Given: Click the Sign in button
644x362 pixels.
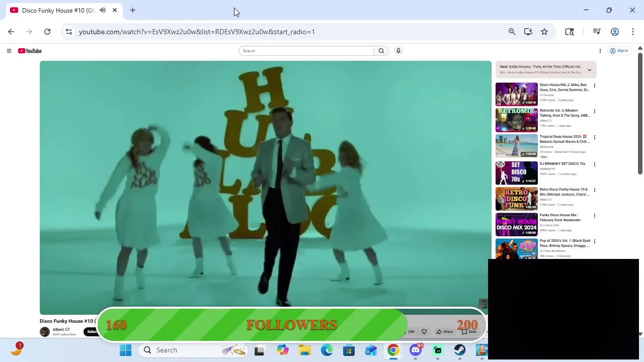Looking at the screenshot, I should (x=619, y=51).
